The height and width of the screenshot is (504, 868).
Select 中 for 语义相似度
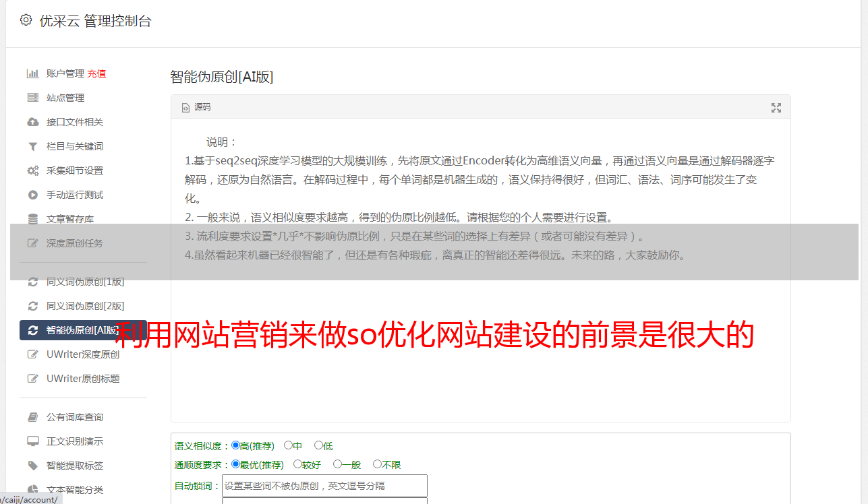(x=288, y=445)
